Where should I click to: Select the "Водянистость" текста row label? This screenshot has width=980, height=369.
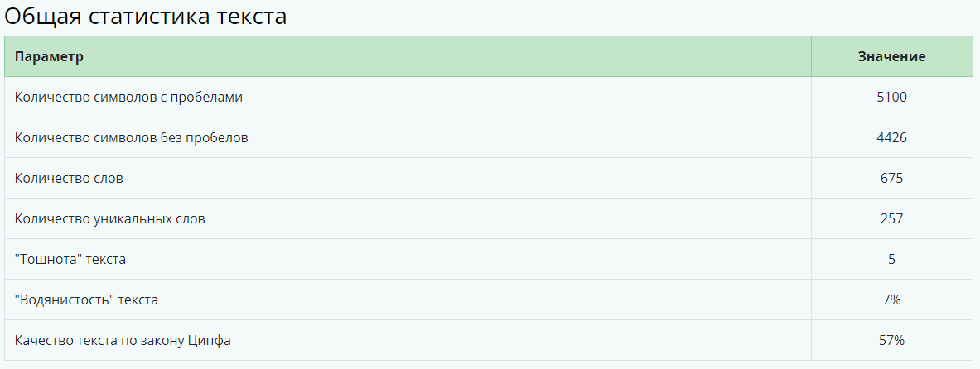(x=86, y=300)
